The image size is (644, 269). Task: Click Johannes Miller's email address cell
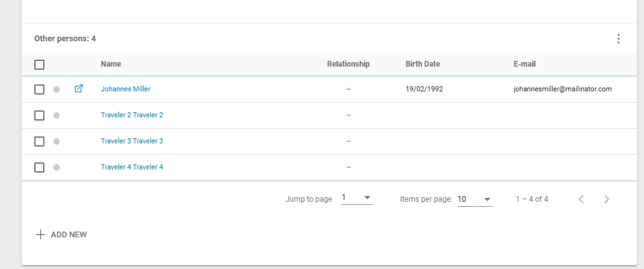(x=562, y=89)
